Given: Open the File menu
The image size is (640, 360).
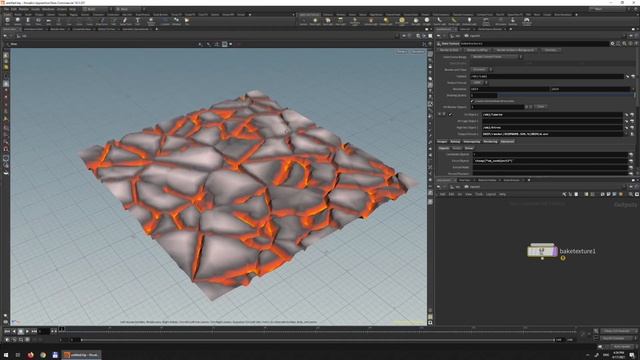Looking at the screenshot, I should 6,9.
